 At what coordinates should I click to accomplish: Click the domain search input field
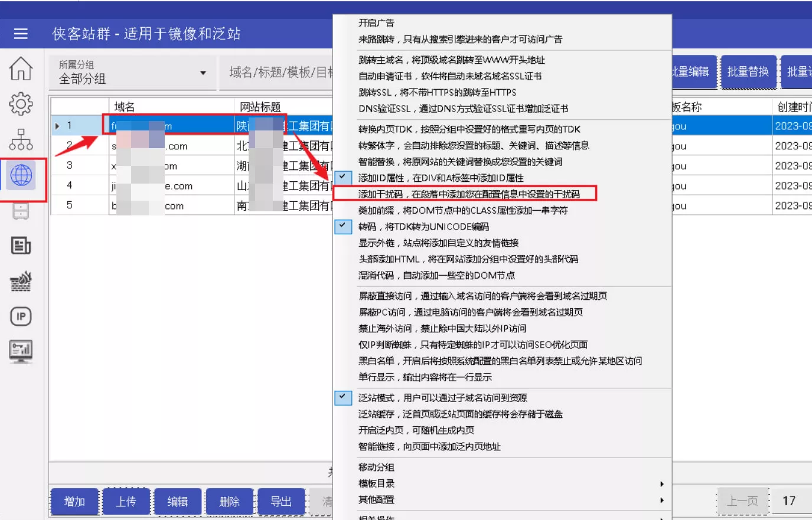pyautogui.click(x=278, y=73)
